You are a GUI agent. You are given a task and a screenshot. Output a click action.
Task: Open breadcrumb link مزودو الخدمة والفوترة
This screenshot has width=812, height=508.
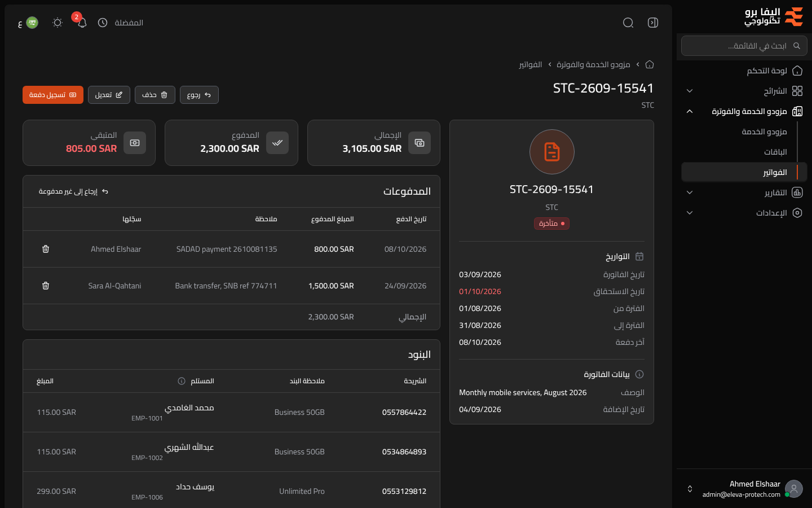(x=593, y=64)
